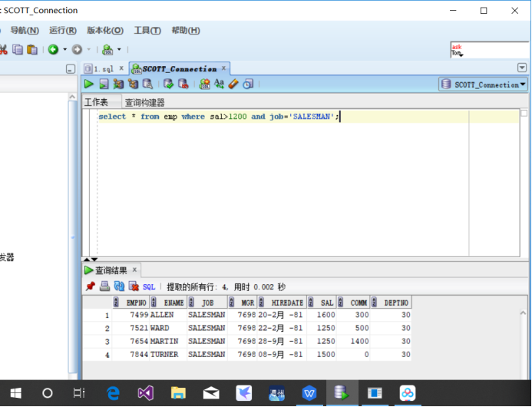Open SQL History clock icon
Image resolution: width=532 pixels, height=407 pixels.
248,84
